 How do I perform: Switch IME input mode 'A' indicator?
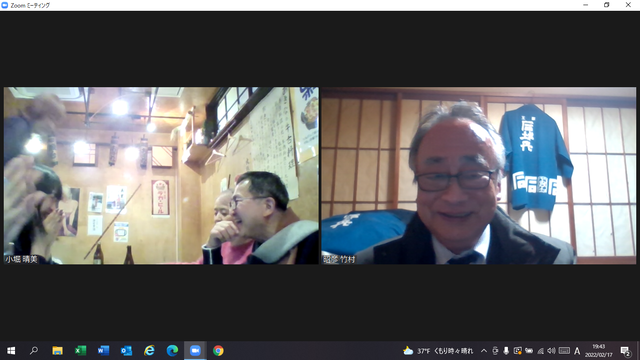577,351
